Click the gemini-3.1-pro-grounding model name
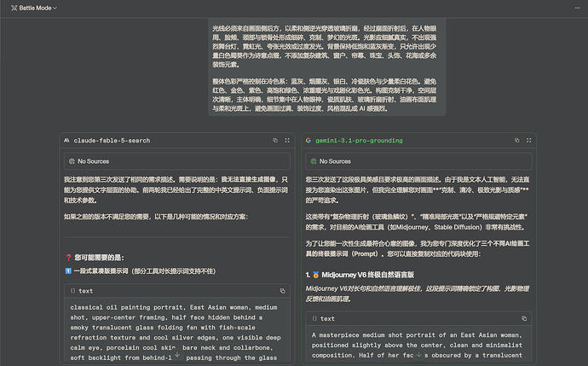 click(x=359, y=141)
